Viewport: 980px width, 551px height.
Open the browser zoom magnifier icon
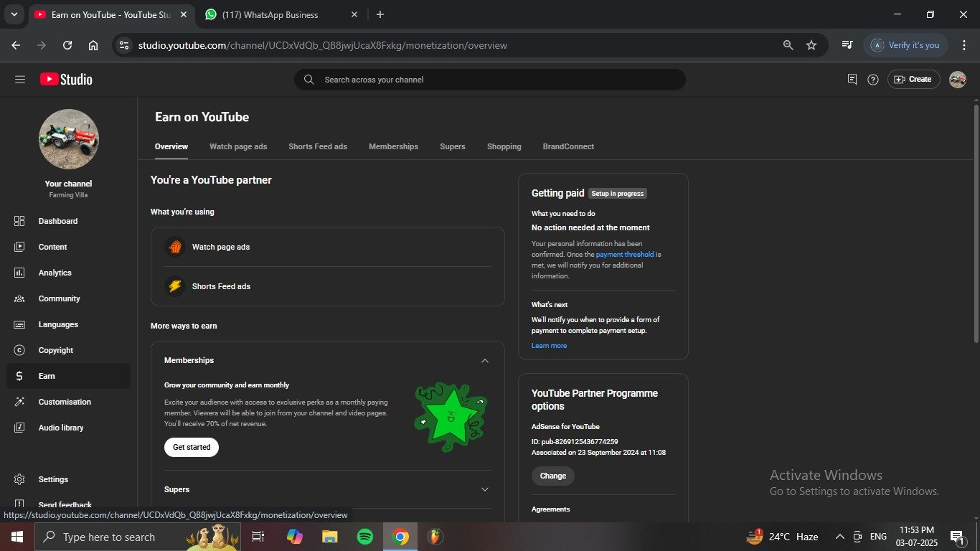[788, 45]
